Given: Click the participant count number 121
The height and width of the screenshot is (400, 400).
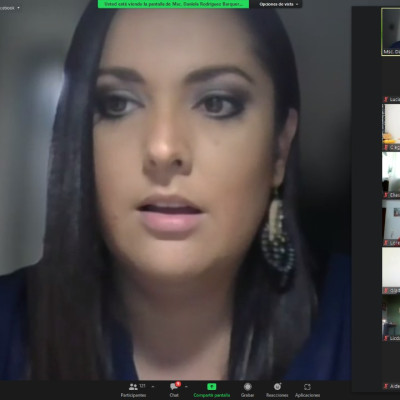Looking at the screenshot, I should [x=142, y=386].
